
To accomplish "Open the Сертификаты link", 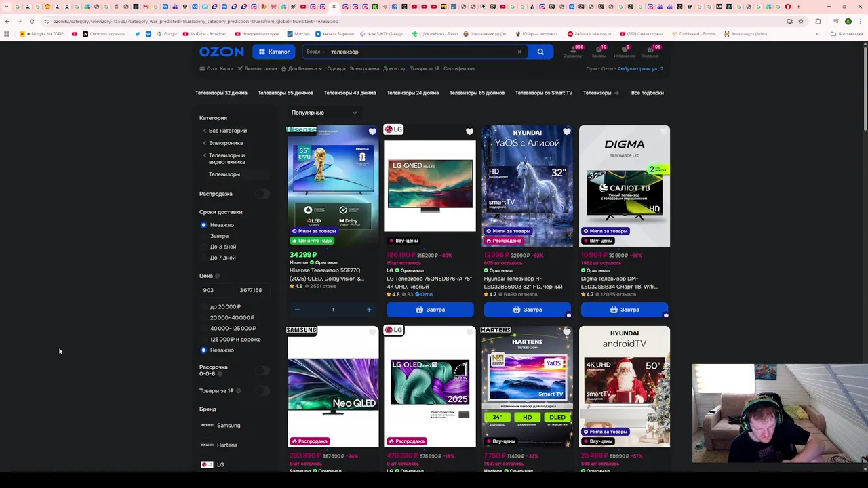I will tap(459, 68).
